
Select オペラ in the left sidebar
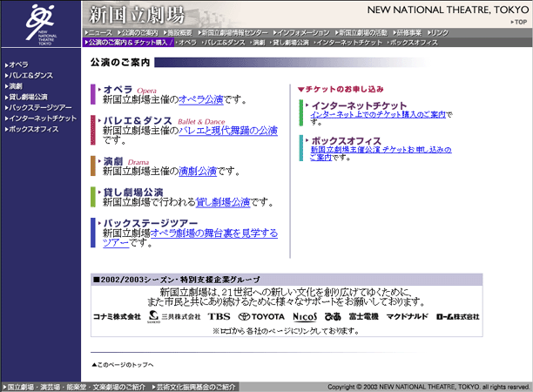pos(18,65)
